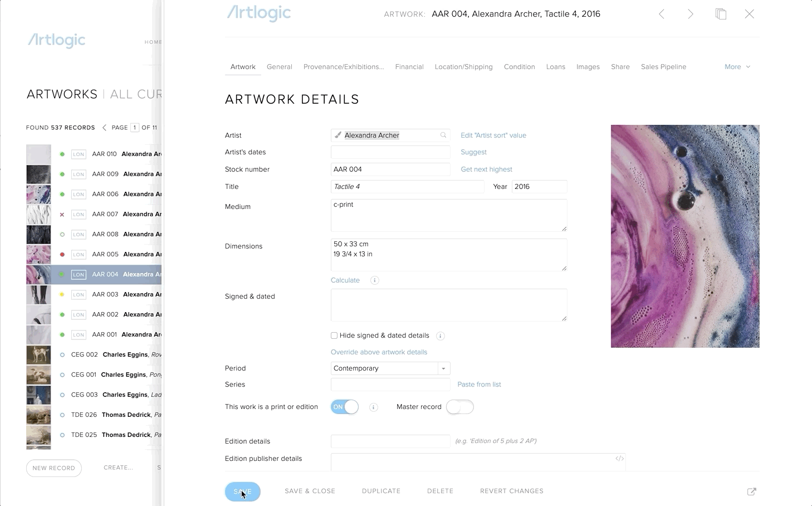This screenshot has width=812, height=506.
Task: Open info icon beside print or edition toggle
Action: 374,407
